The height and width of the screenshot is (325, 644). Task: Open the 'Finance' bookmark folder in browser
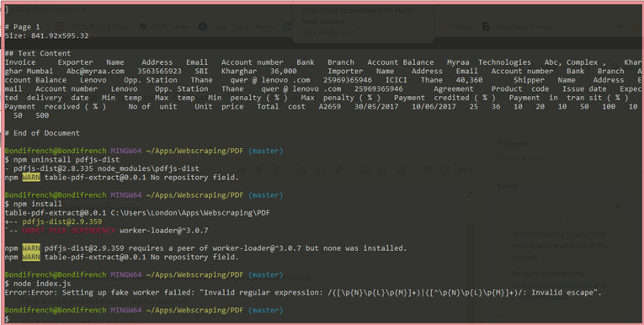[x=455, y=26]
